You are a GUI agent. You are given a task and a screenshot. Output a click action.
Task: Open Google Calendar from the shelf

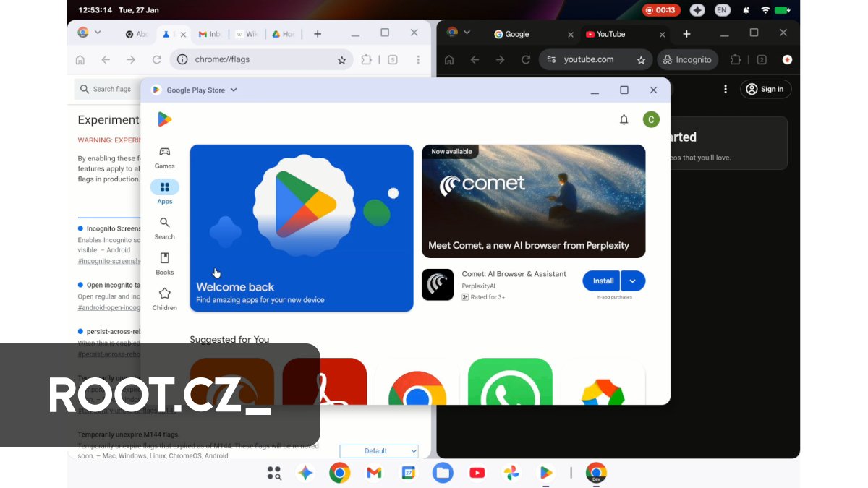pyautogui.click(x=409, y=473)
